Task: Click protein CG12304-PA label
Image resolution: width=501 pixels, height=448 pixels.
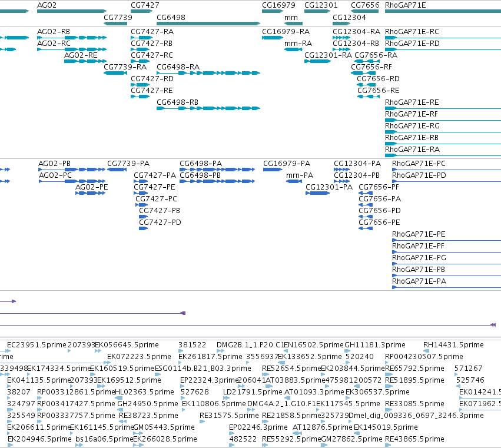Action: coord(357,164)
